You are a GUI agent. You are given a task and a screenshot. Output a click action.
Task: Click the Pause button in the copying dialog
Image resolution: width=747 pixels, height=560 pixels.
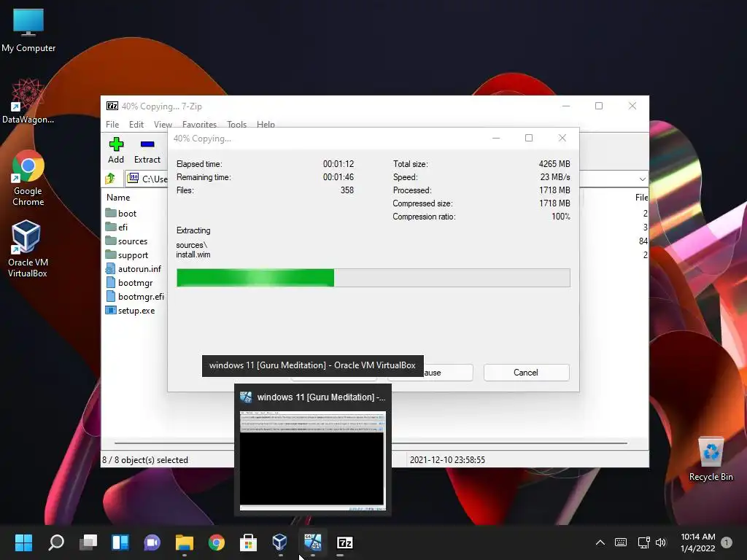pyautogui.click(x=449, y=373)
